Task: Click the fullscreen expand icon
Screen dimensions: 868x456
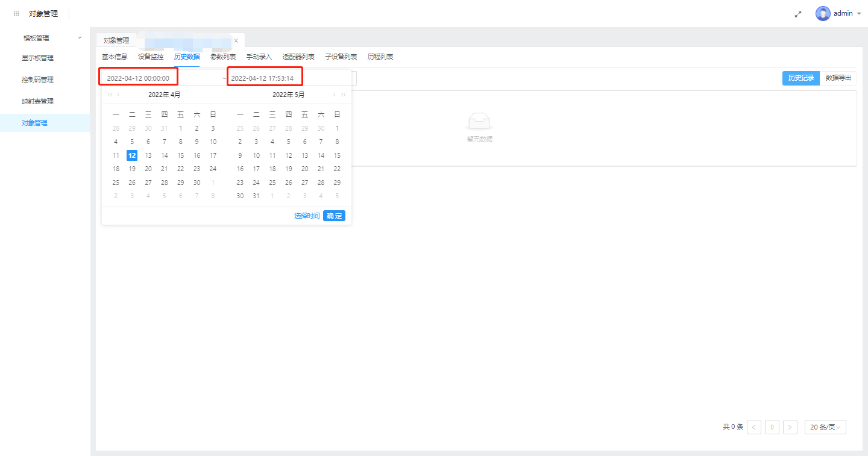Action: pos(798,14)
